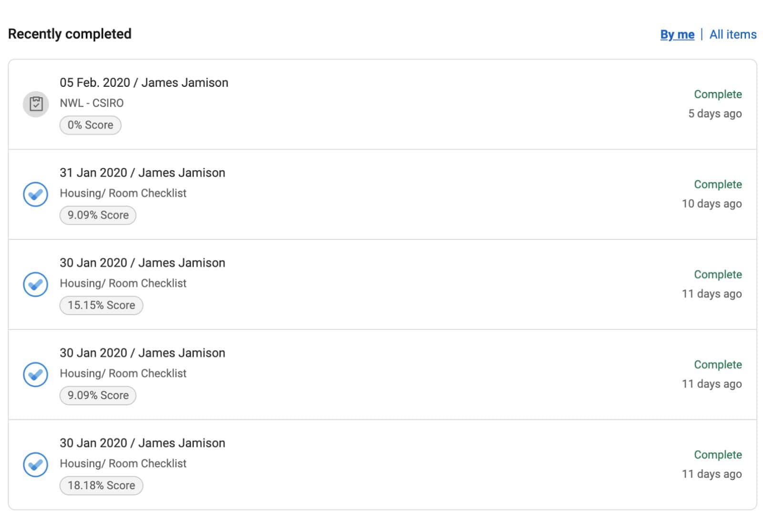The width and height of the screenshot is (763, 532).
Task: Switch to All items filter
Action: click(x=732, y=34)
